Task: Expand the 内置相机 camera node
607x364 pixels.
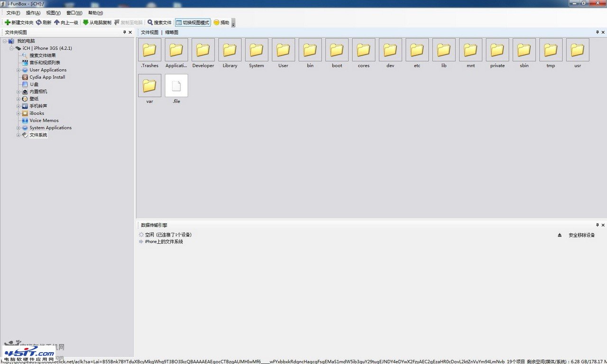Action: tap(18, 91)
